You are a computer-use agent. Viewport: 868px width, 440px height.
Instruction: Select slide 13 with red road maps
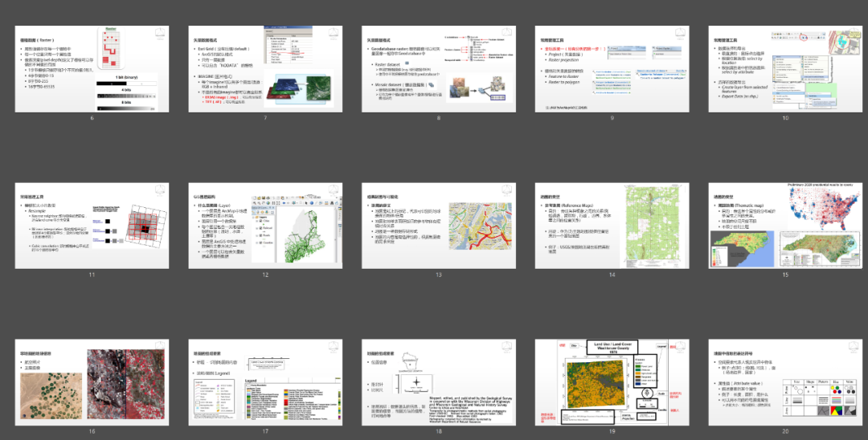click(439, 225)
